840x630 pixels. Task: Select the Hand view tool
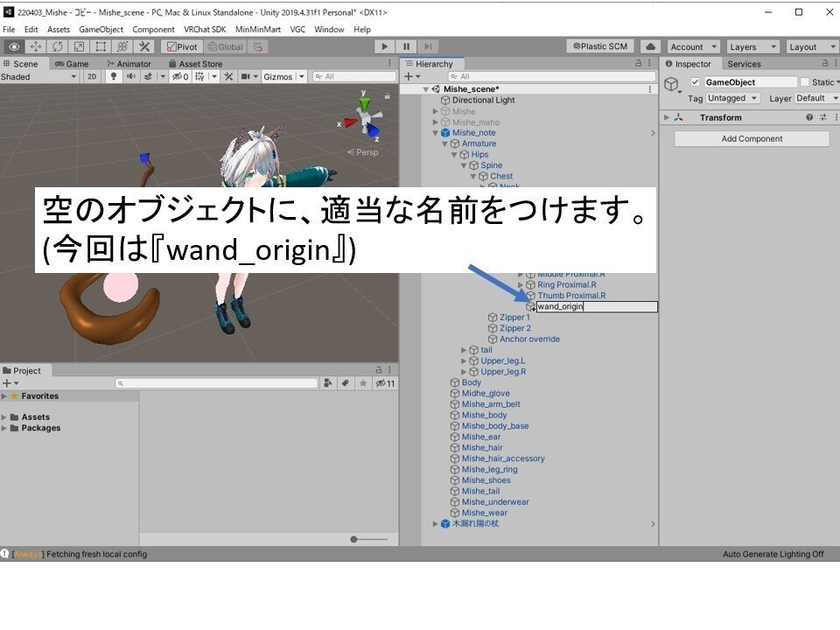tap(14, 46)
